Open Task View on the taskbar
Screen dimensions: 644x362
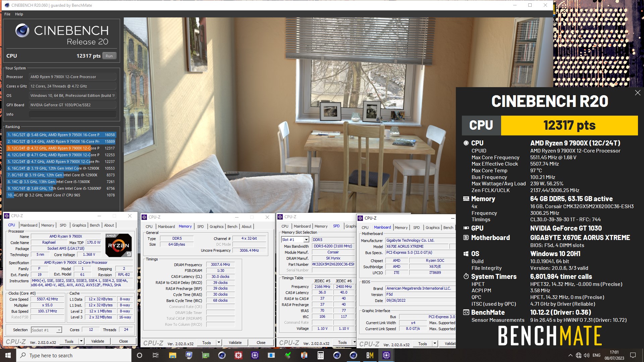pos(155,355)
